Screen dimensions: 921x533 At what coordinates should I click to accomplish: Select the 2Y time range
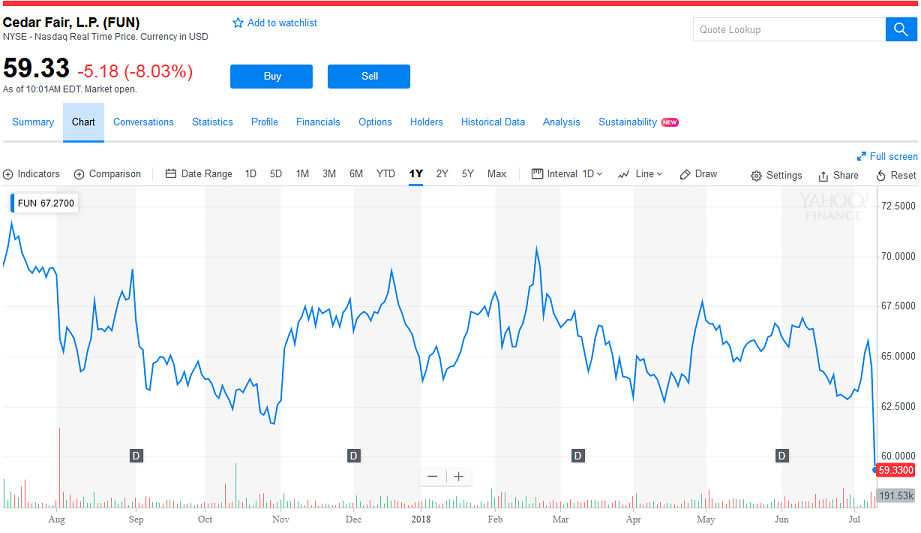click(x=442, y=174)
